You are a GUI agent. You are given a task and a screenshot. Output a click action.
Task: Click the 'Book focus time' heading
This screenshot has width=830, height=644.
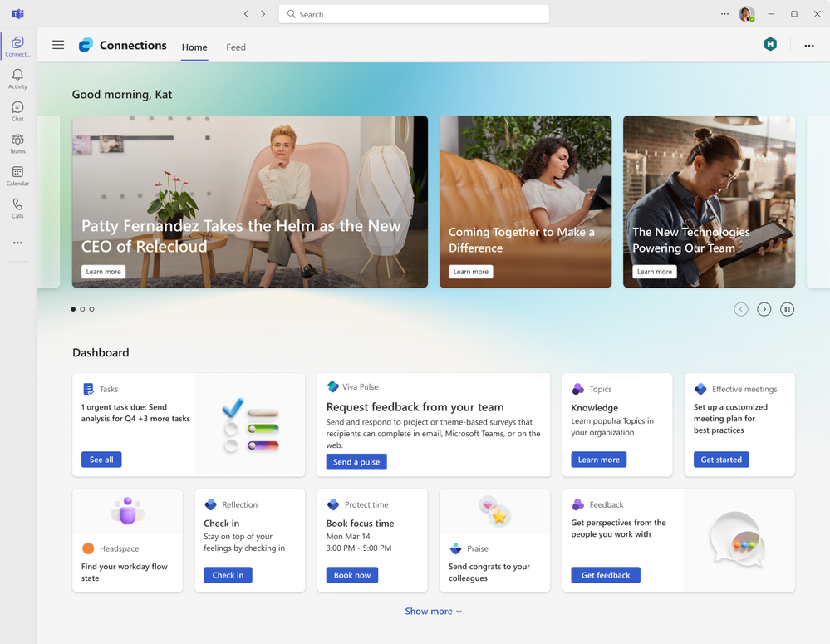click(x=360, y=524)
